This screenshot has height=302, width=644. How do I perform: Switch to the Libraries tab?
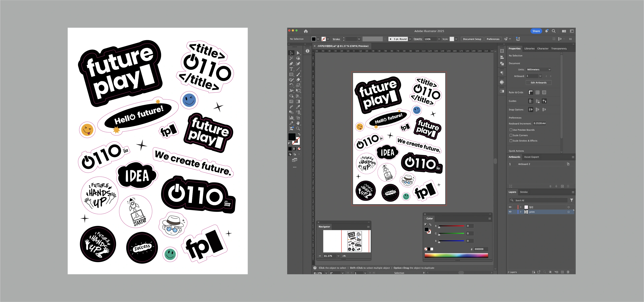click(x=529, y=49)
